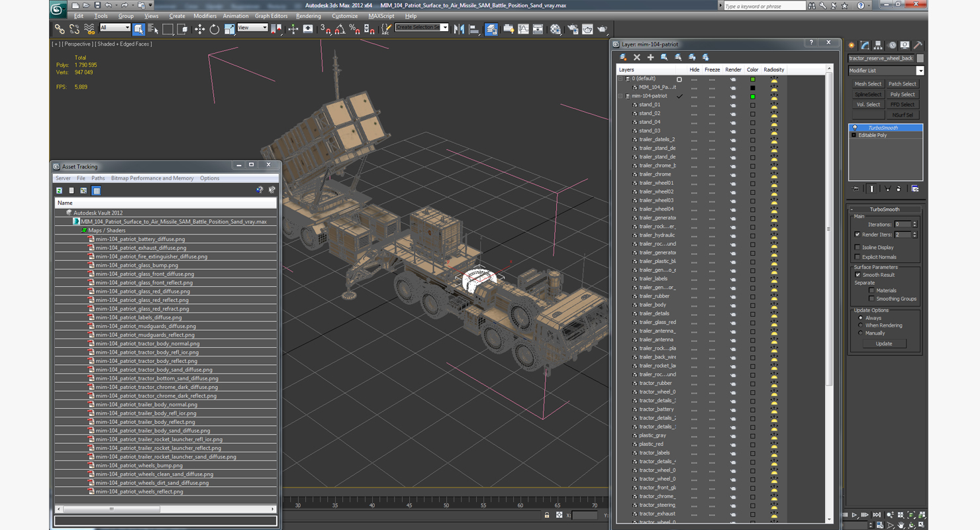Image resolution: width=980 pixels, height=530 pixels.
Task: Open the Material Editor icon
Action: pos(556,29)
